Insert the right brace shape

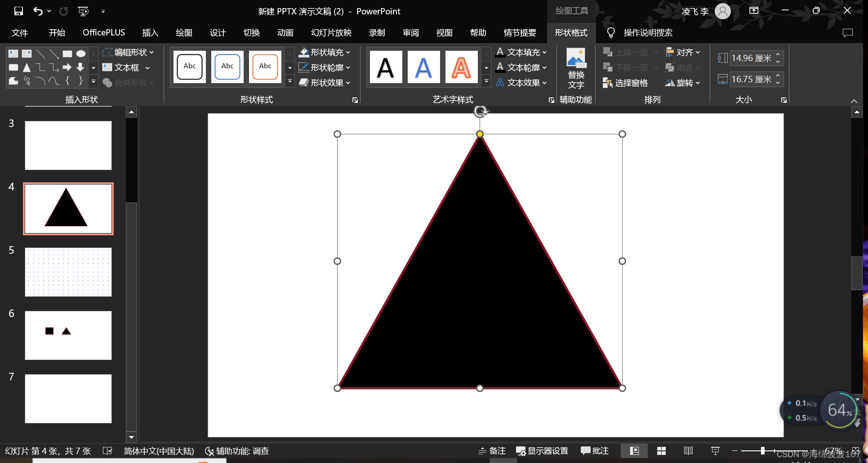pyautogui.click(x=81, y=81)
